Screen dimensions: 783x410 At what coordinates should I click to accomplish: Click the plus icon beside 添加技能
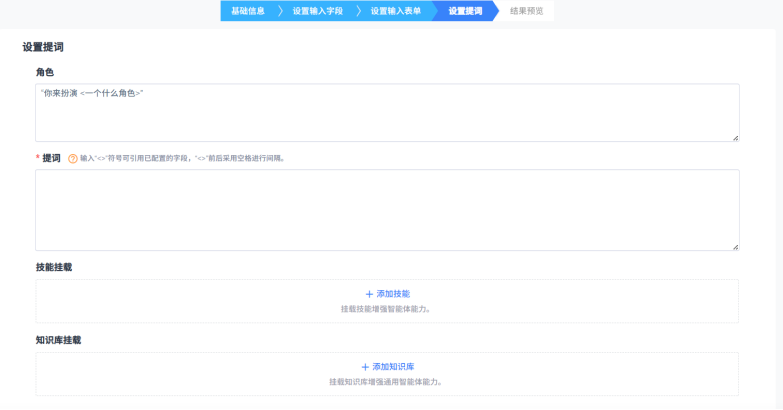coord(369,294)
